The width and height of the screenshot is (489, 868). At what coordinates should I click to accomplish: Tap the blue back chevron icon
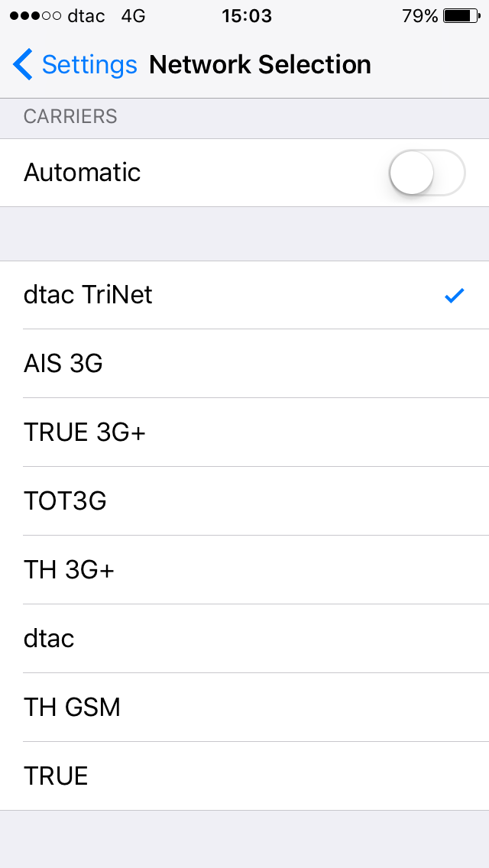23,65
